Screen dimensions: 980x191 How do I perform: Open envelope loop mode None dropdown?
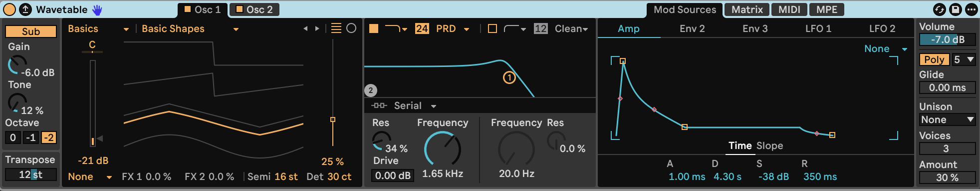pos(885,48)
